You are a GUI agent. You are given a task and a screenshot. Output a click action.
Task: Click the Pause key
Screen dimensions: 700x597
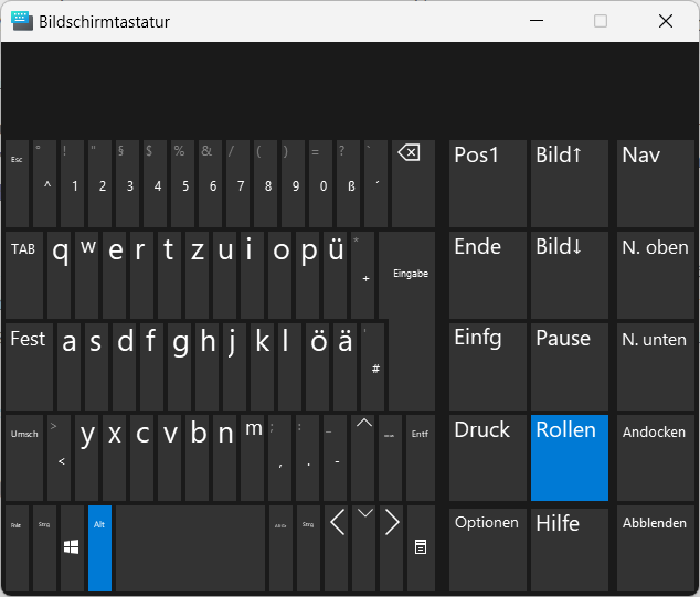click(x=570, y=367)
